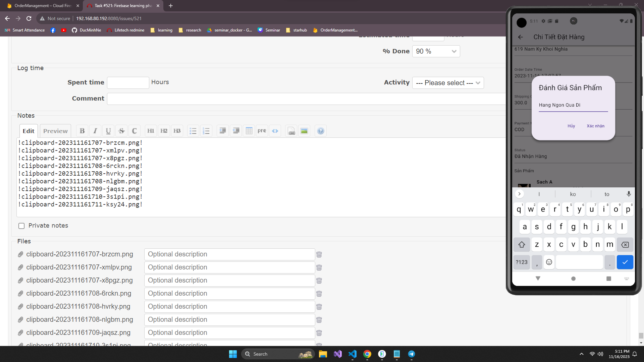Viewport: 644px width, 362px height.
Task: Expand keyboard suggestion bar arrow
Action: 519,194
